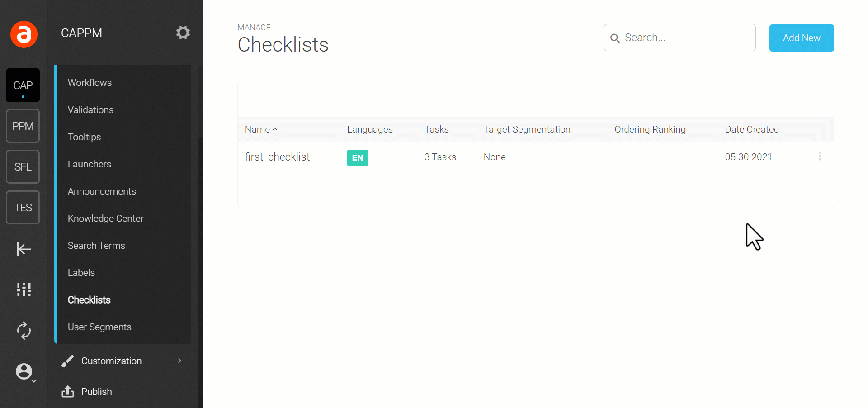Image resolution: width=868 pixels, height=408 pixels.
Task: Collapse sidebar with the arrow-to-bar icon
Action: (24, 249)
